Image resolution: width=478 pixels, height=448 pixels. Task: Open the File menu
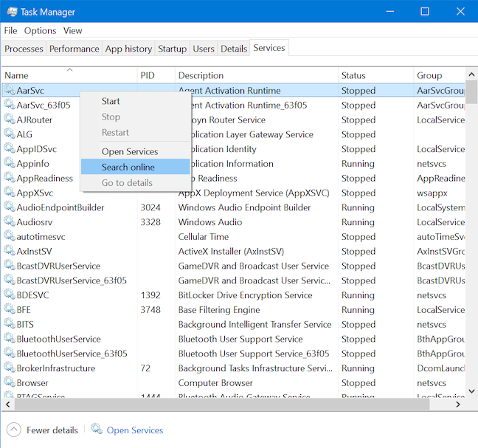pyautogui.click(x=10, y=31)
